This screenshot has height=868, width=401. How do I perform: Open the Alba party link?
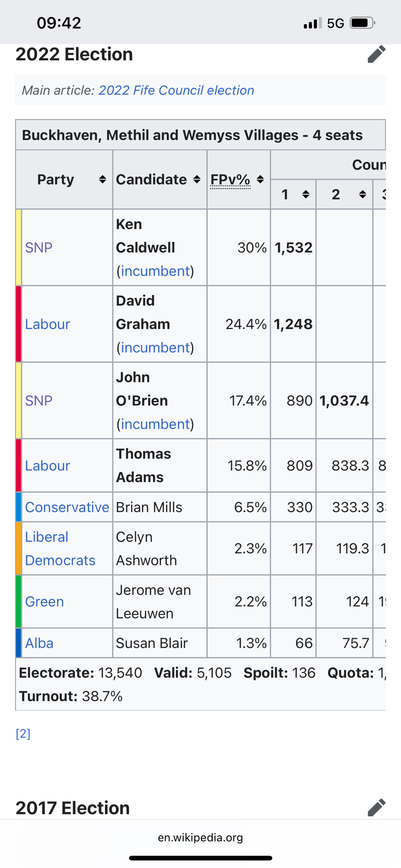click(39, 643)
